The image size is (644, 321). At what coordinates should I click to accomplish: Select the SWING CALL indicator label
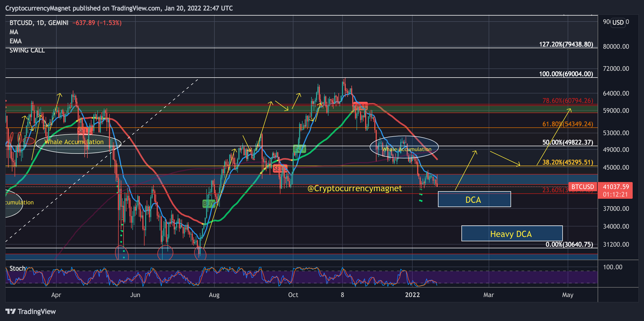[27, 50]
